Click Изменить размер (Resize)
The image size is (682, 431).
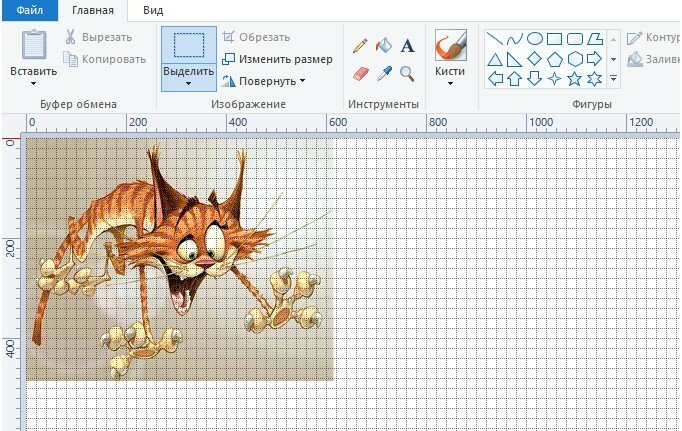277,59
